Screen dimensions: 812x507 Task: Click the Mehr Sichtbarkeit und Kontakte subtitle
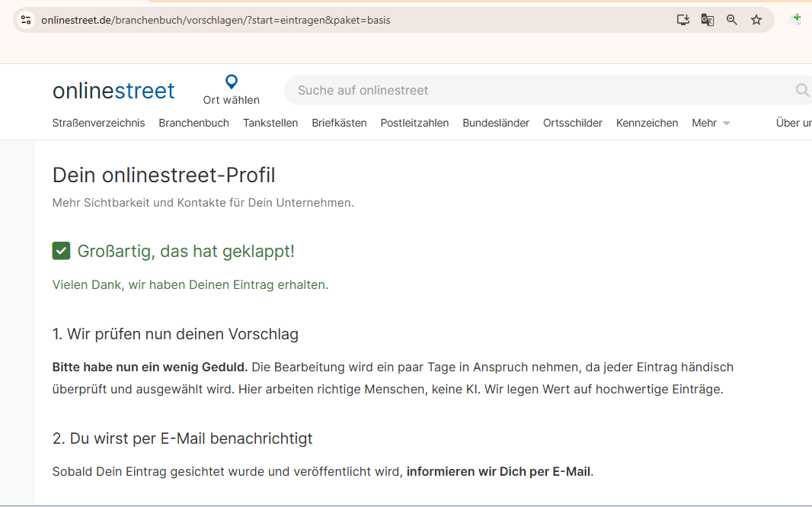[203, 203]
